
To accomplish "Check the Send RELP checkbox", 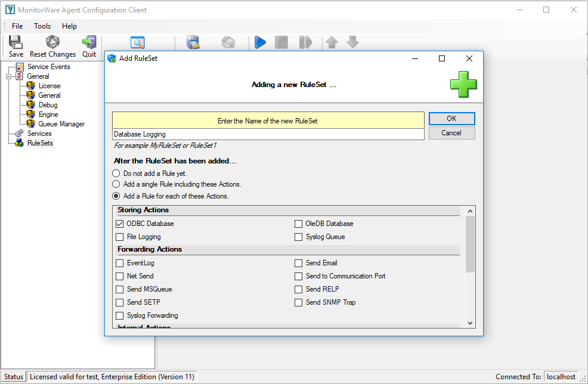I will point(299,289).
